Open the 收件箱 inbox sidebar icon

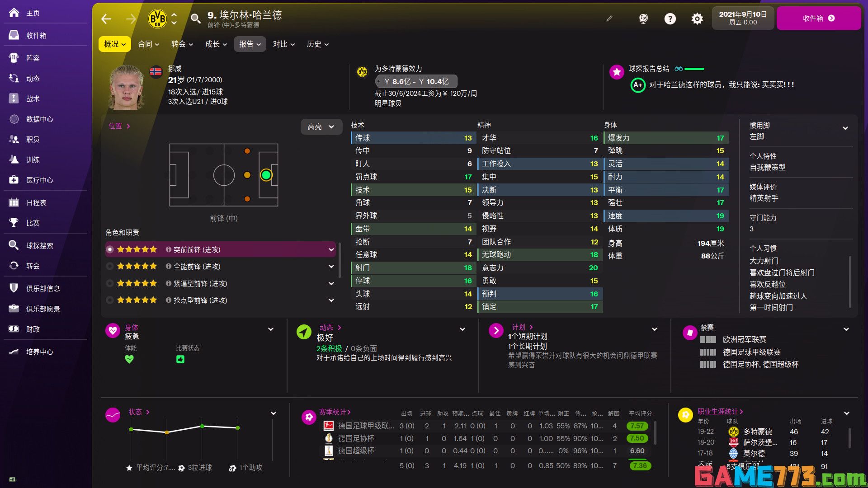click(x=14, y=35)
